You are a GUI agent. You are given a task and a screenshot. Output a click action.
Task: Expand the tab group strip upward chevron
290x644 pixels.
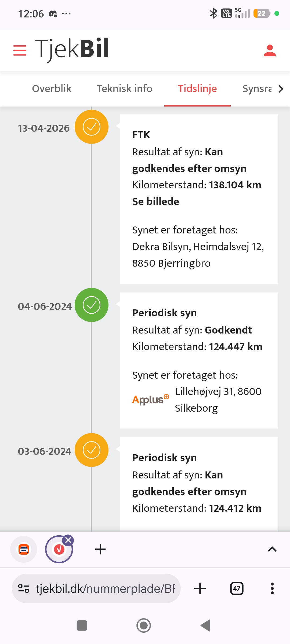(272, 549)
